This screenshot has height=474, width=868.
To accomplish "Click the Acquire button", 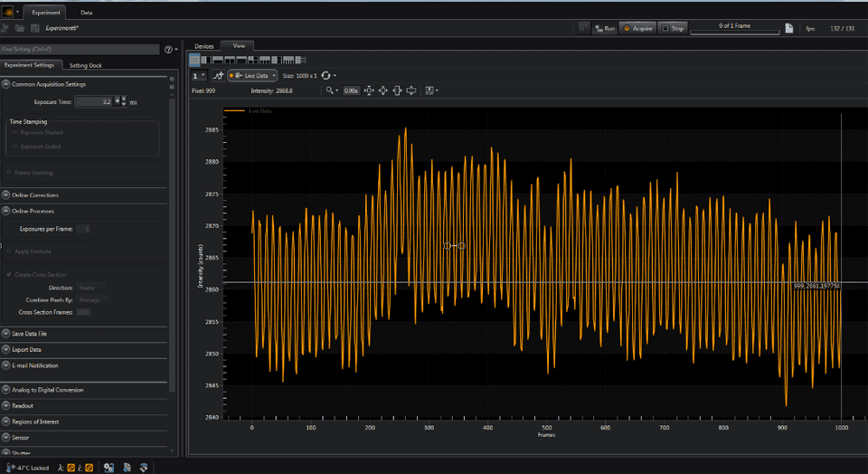I will pyautogui.click(x=637, y=28).
